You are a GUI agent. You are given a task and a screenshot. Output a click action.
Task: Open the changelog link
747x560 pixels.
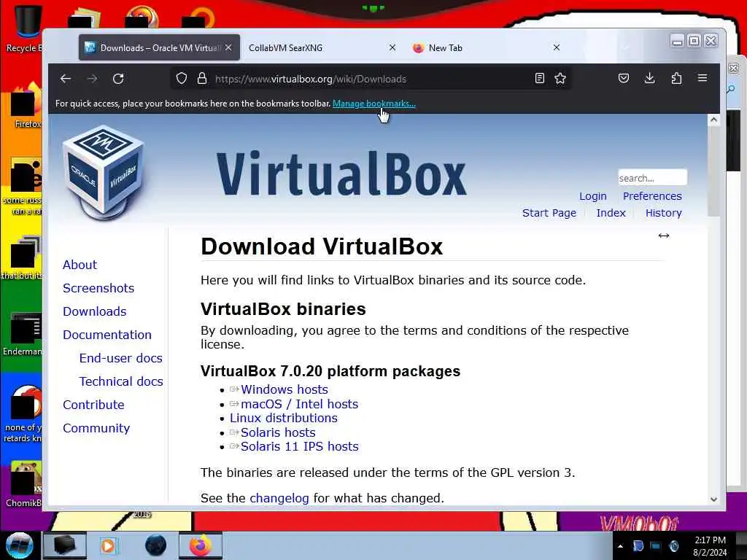279,498
